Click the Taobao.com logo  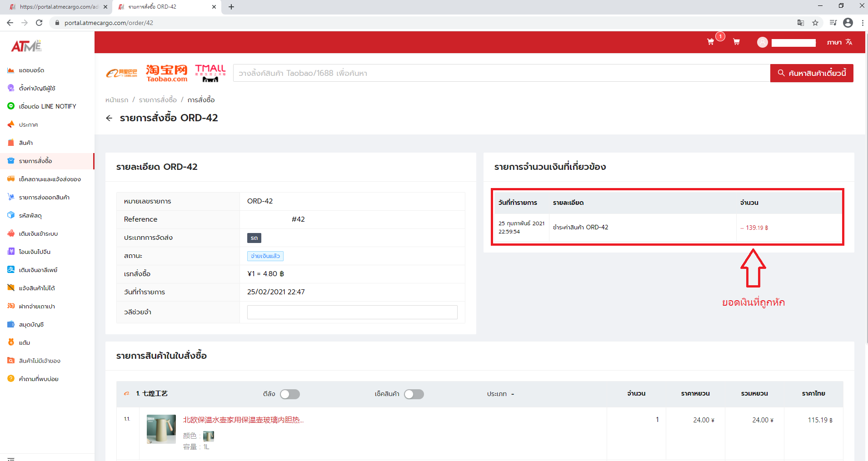(x=167, y=73)
